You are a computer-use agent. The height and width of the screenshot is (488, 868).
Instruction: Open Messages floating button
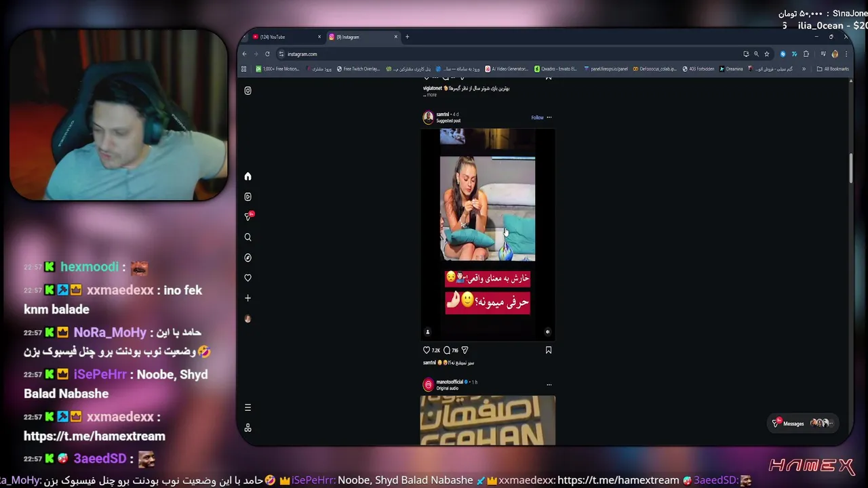click(x=803, y=424)
